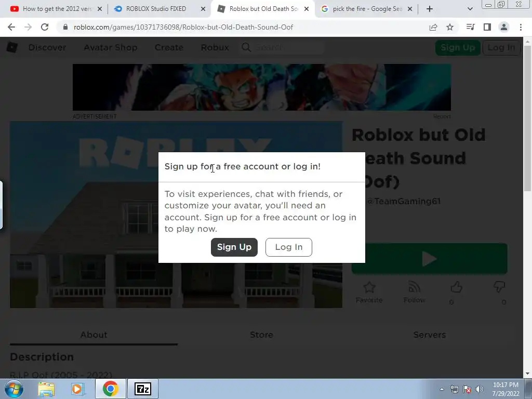The height and width of the screenshot is (399, 532).
Task: Reload the page with the refresh icon
Action: click(x=45, y=27)
